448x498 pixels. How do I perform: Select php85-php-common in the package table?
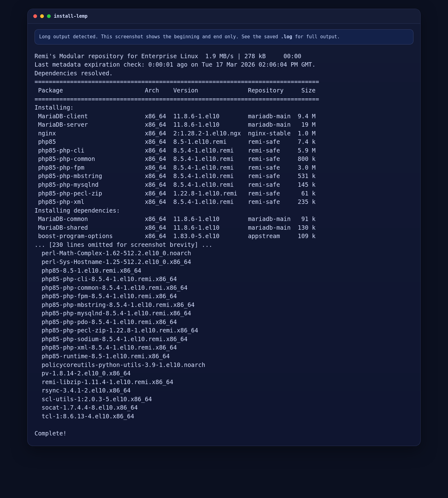pos(67,159)
